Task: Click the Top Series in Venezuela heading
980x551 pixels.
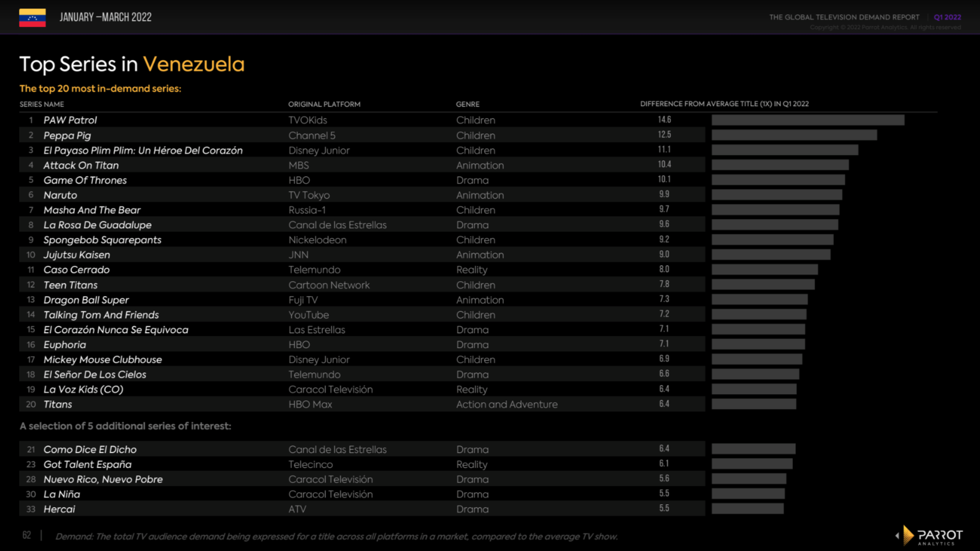Action: tap(132, 64)
